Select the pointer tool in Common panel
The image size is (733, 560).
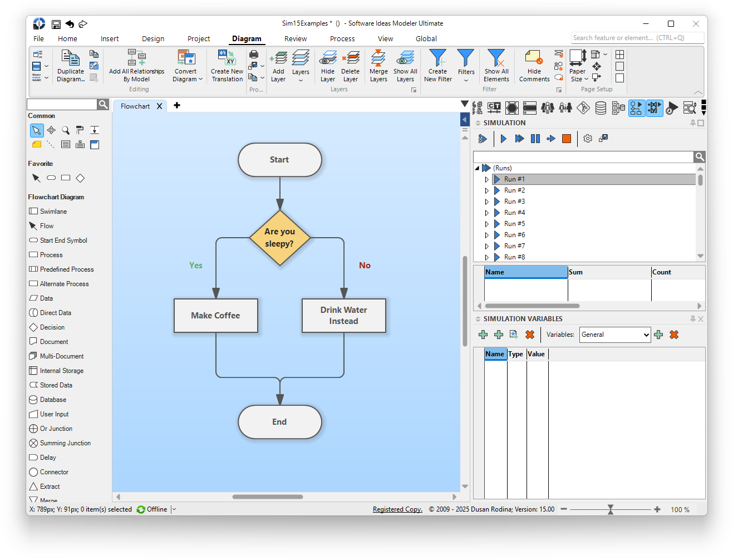pyautogui.click(x=36, y=130)
